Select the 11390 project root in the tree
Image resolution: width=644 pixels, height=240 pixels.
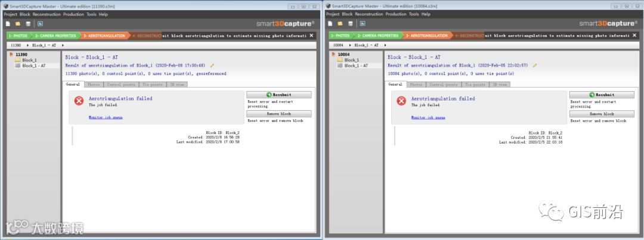coord(21,55)
